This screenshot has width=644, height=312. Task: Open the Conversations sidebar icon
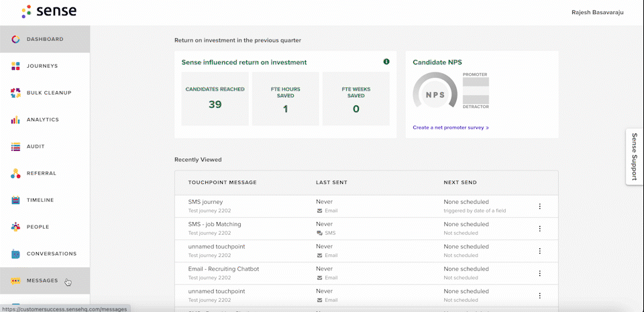(x=15, y=254)
